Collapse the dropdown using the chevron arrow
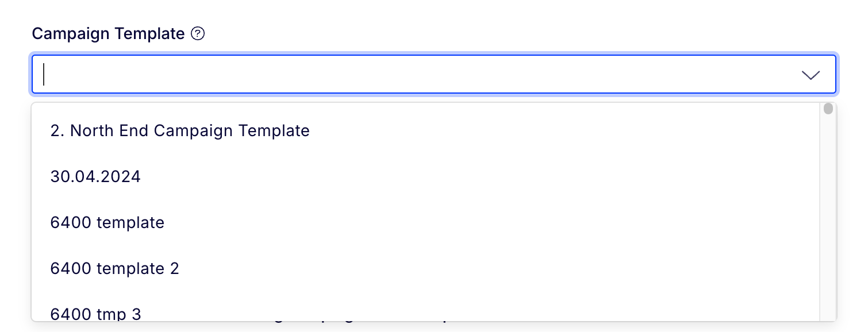Screen dimensions: 868x332 [x=811, y=75]
